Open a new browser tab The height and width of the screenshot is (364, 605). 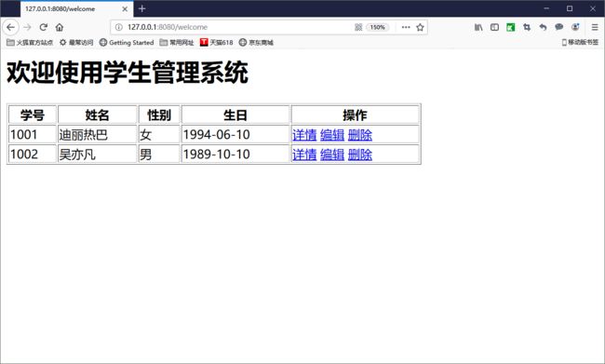click(x=142, y=8)
